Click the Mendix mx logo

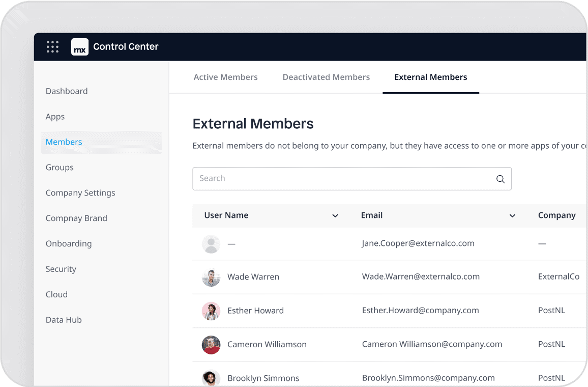pyautogui.click(x=80, y=47)
